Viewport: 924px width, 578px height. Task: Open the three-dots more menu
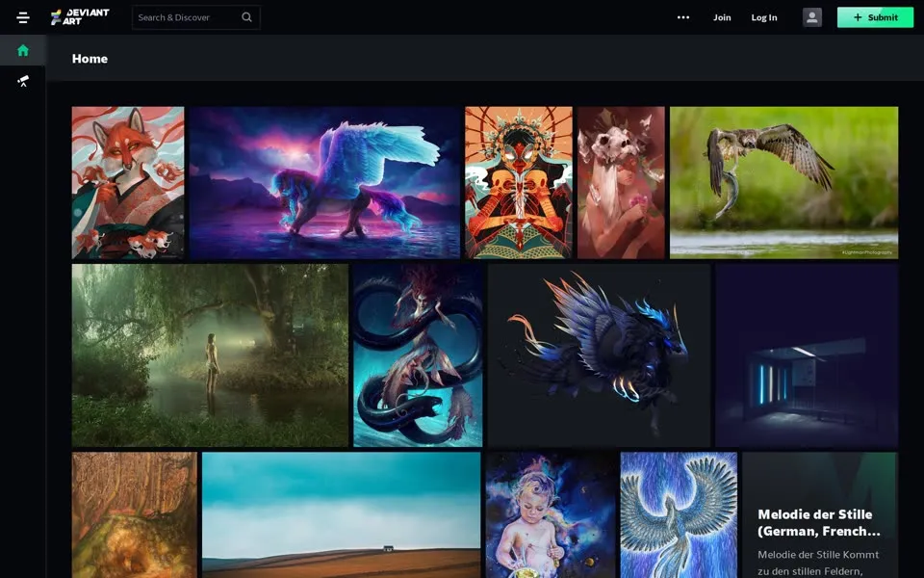(x=683, y=17)
